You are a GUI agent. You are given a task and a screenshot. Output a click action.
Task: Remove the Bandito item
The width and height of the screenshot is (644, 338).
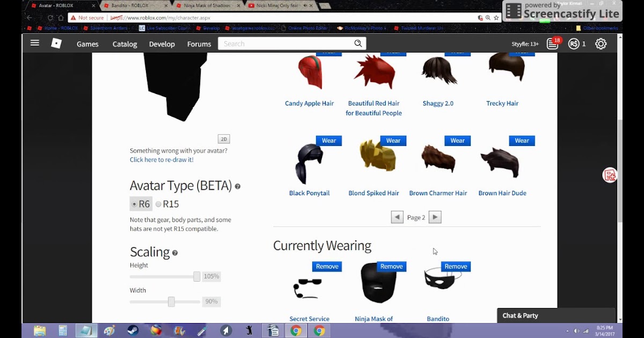click(x=456, y=267)
